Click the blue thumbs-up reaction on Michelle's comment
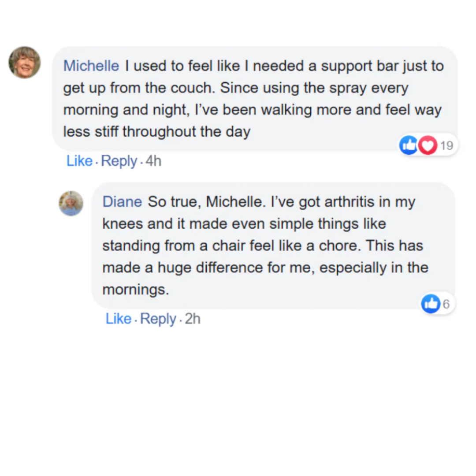Screen dimensions: 476x476 coord(409,145)
